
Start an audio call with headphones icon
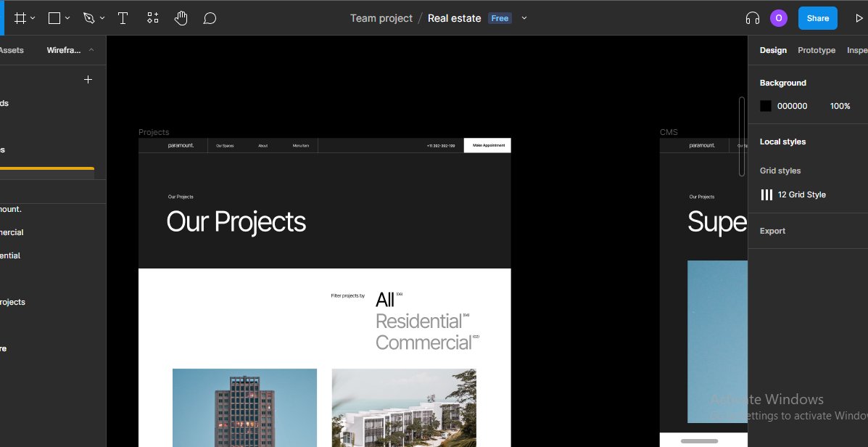(752, 17)
